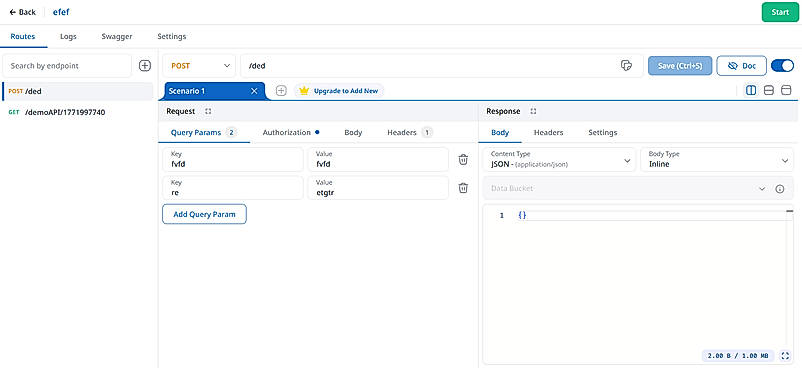This screenshot has width=802, height=368.
Task: Select the single panel layout icon
Action: point(786,91)
